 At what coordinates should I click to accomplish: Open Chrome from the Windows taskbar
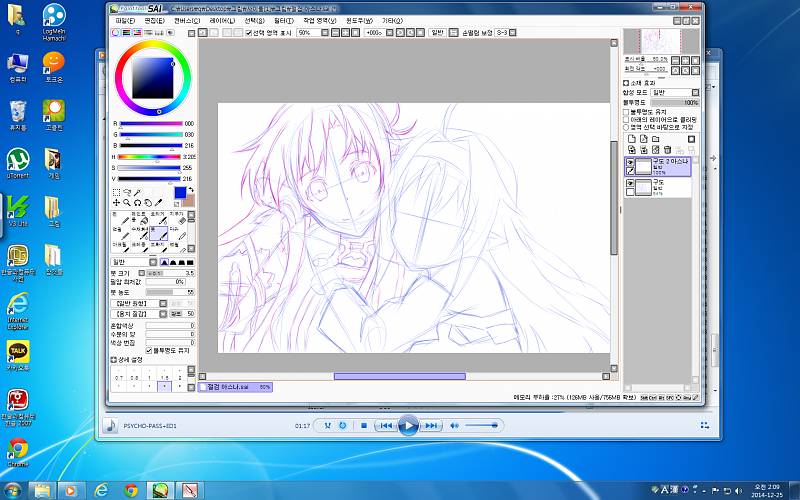(131, 490)
